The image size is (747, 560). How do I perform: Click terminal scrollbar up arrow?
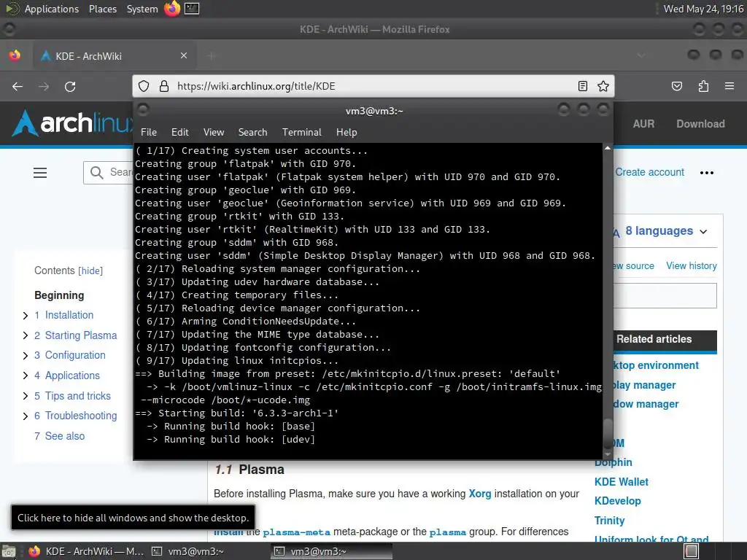point(608,148)
